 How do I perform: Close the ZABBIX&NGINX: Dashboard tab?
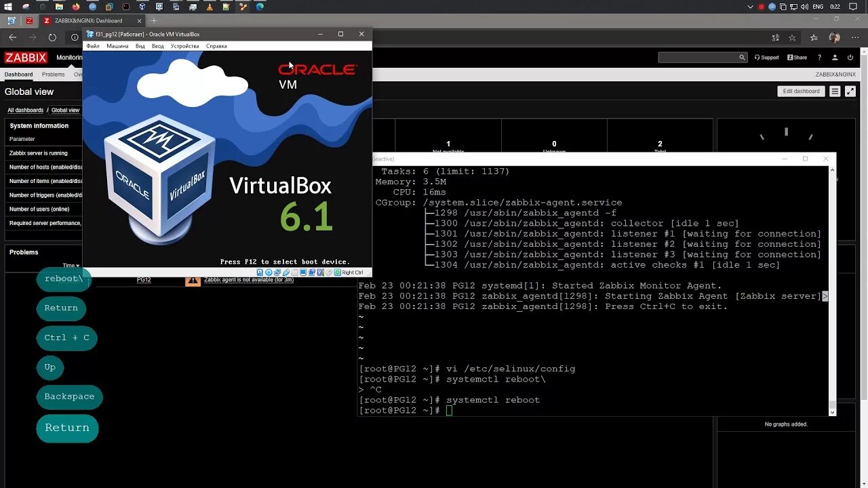pos(140,20)
